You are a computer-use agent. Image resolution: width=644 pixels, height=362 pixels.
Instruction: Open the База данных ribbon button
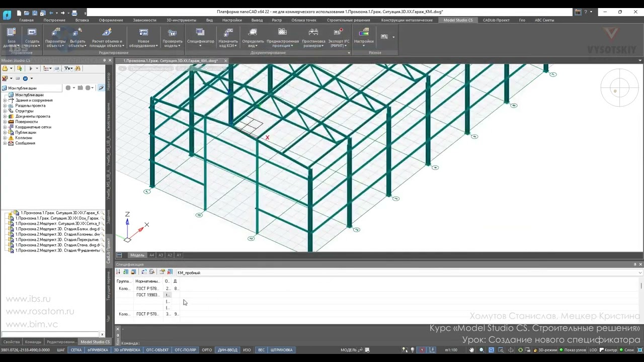pyautogui.click(x=11, y=37)
